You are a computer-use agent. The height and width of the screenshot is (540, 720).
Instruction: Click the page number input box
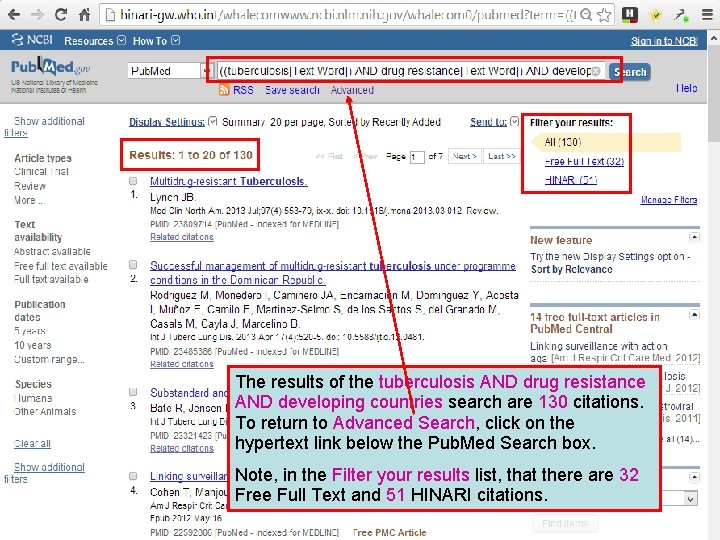tap(416, 157)
